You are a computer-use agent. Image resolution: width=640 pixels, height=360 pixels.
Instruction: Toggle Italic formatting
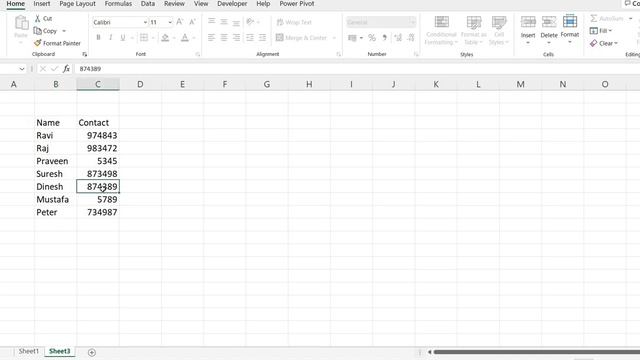coord(111,38)
